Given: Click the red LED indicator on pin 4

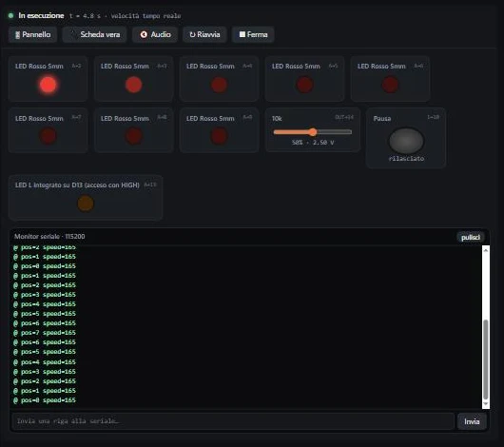Looking at the screenshot, I should [219, 85].
